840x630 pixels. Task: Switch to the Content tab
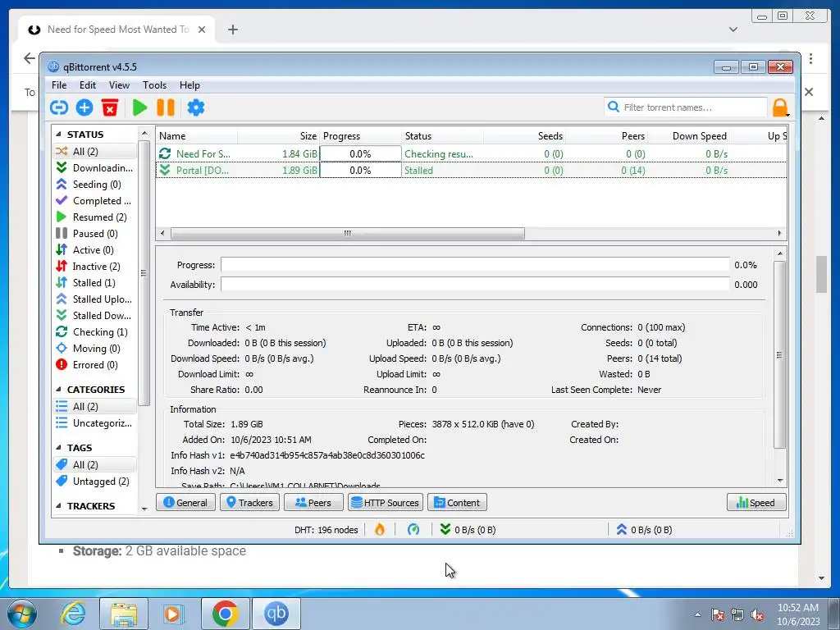pyautogui.click(x=457, y=503)
